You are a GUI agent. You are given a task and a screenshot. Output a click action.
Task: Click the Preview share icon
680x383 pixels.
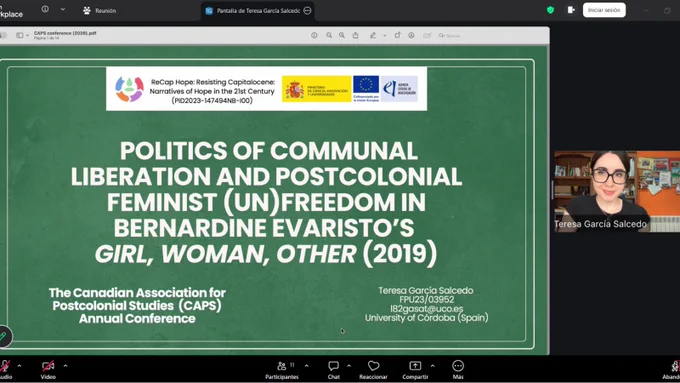[356, 36]
